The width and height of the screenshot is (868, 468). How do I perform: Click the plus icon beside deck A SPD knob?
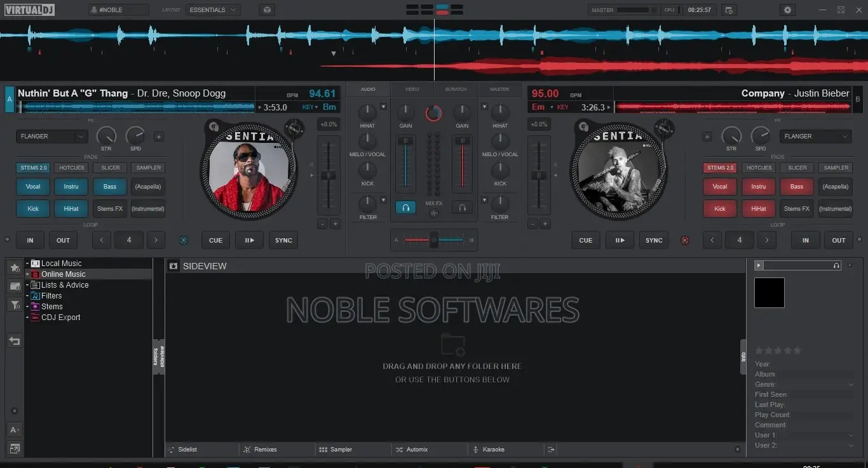click(158, 137)
